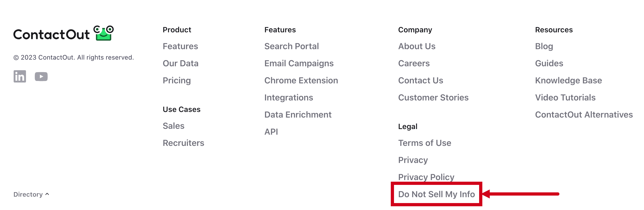Click the ContactOut frog logo
The height and width of the screenshot is (210, 644).
(104, 33)
